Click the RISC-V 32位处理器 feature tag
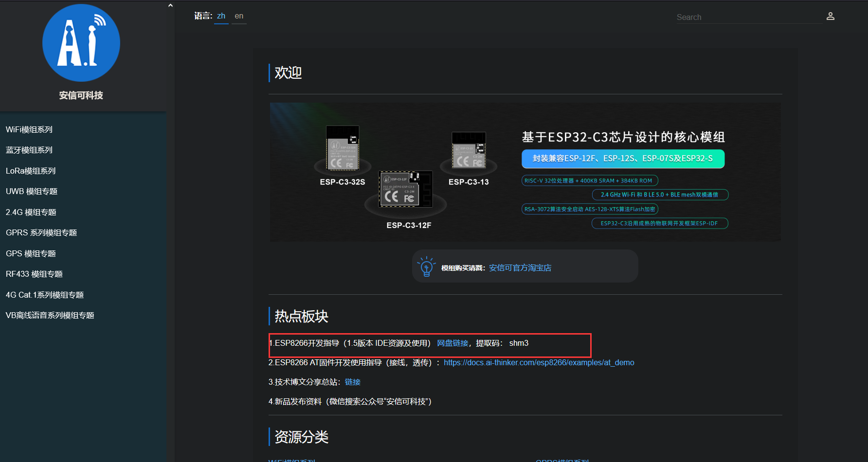This screenshot has width=868, height=462. (590, 180)
